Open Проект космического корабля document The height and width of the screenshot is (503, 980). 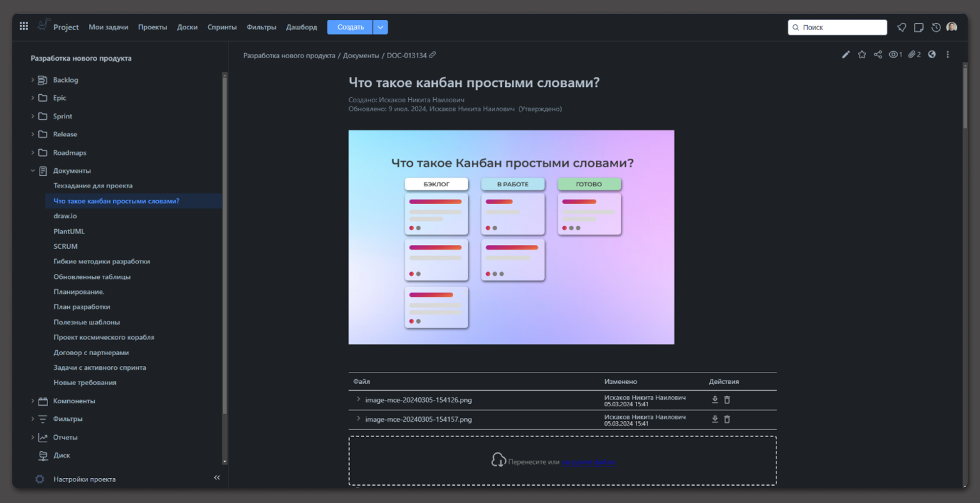coord(104,337)
